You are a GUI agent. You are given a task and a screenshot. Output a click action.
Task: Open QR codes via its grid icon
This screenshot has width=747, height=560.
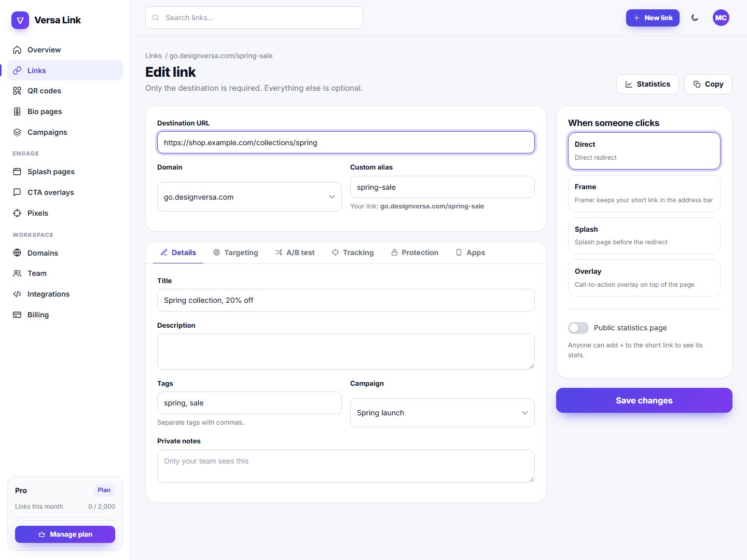(x=17, y=91)
